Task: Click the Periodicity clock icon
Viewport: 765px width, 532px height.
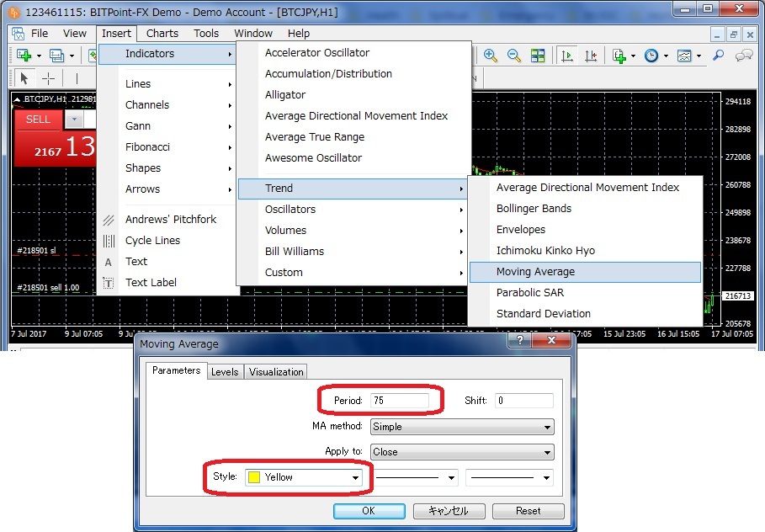Action: click(x=651, y=56)
